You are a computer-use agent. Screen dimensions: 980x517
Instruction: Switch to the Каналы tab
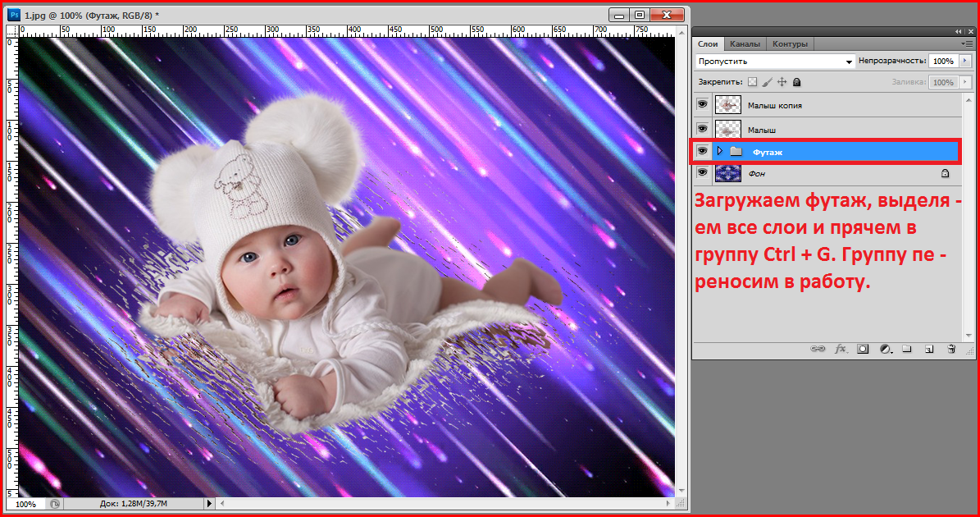pyautogui.click(x=745, y=43)
